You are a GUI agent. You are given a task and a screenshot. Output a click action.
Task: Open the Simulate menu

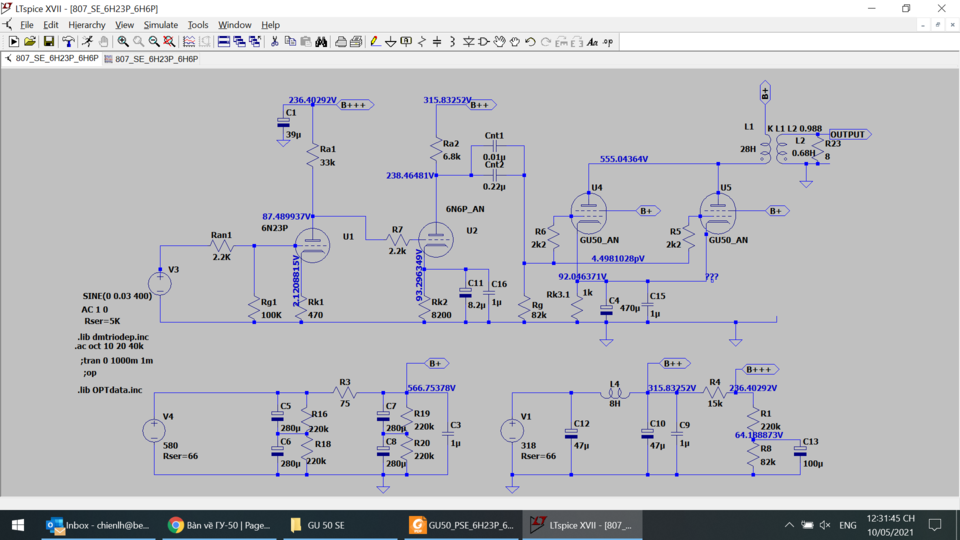[160, 24]
